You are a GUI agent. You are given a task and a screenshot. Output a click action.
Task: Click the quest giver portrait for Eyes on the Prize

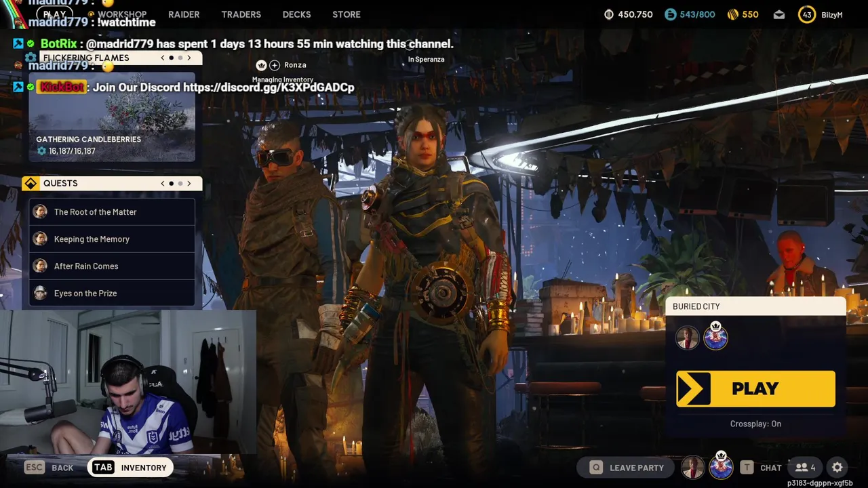coord(40,293)
